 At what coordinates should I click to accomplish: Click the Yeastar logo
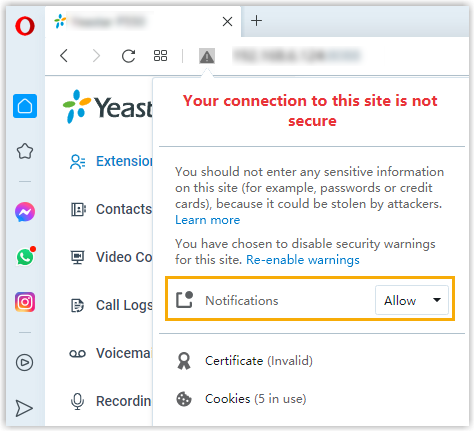[x=107, y=107]
